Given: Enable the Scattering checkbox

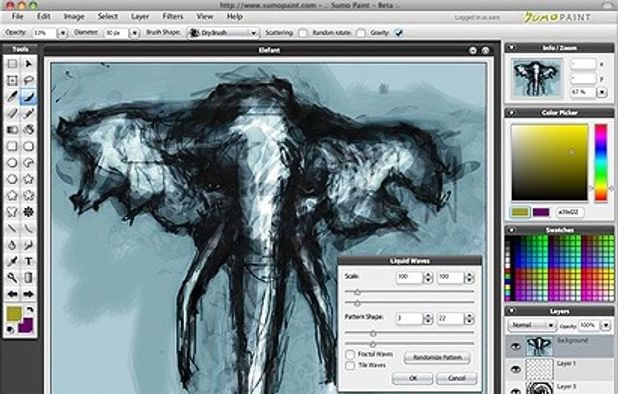Looking at the screenshot, I should [303, 33].
